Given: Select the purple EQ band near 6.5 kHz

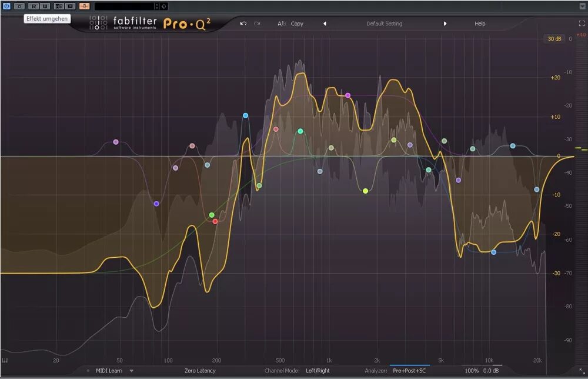Looking at the screenshot, I should click(458, 180).
